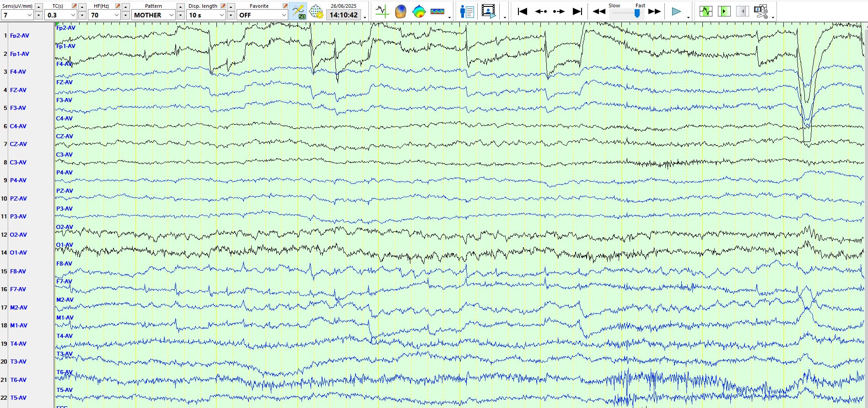This screenshot has height=408, width=868.
Task: Click the HF(Hz) up arrow
Action: click(126, 7)
